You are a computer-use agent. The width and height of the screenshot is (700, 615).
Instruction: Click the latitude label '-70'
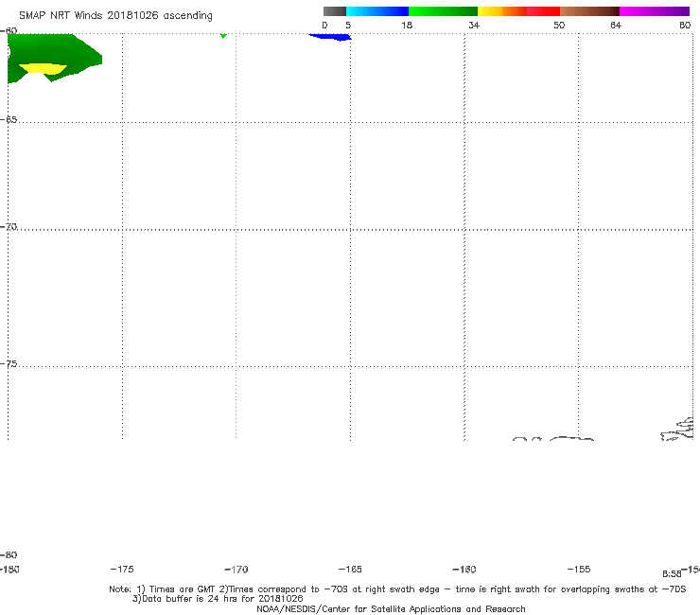point(9,227)
